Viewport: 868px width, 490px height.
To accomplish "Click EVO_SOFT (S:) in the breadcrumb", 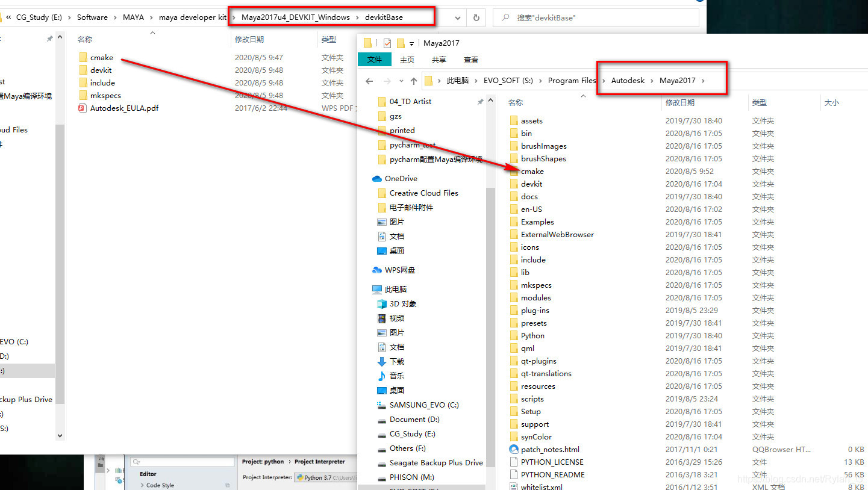I will pyautogui.click(x=509, y=81).
